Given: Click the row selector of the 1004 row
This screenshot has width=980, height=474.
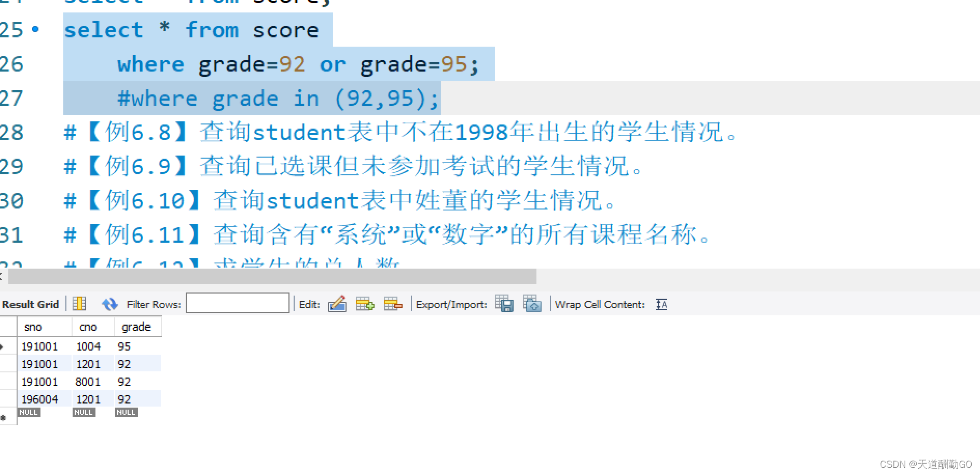Looking at the screenshot, I should point(8,346).
